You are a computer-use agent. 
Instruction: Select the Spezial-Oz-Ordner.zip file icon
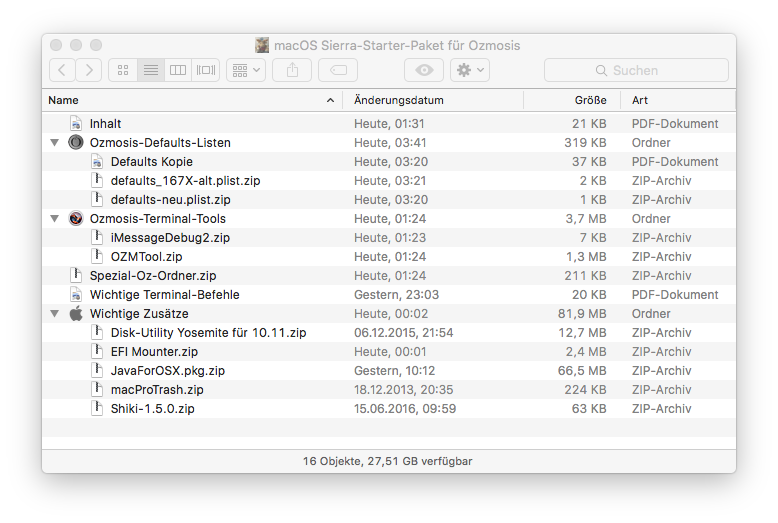coord(76,275)
